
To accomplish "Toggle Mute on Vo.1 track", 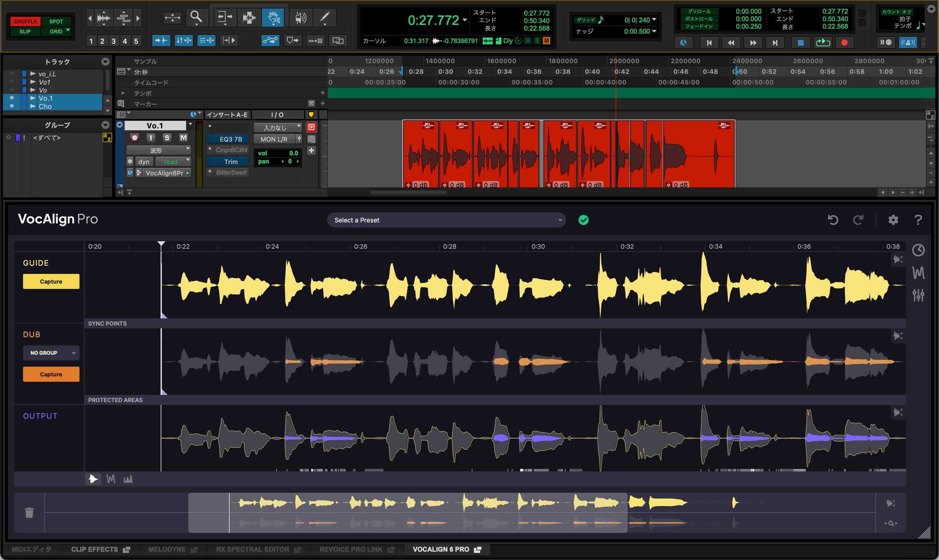I will pos(183,138).
